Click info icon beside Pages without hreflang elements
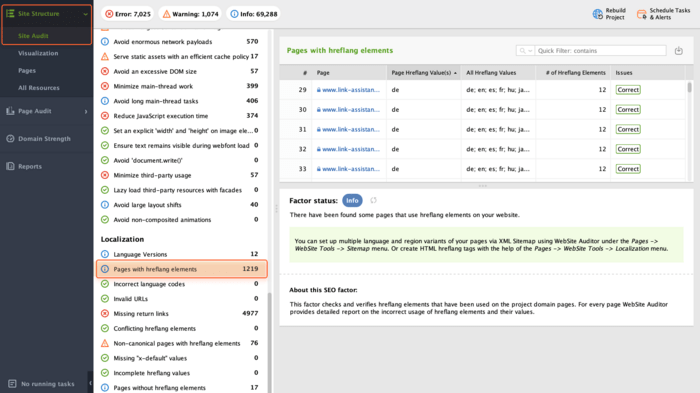Image resolution: width=700 pixels, height=393 pixels. click(105, 388)
